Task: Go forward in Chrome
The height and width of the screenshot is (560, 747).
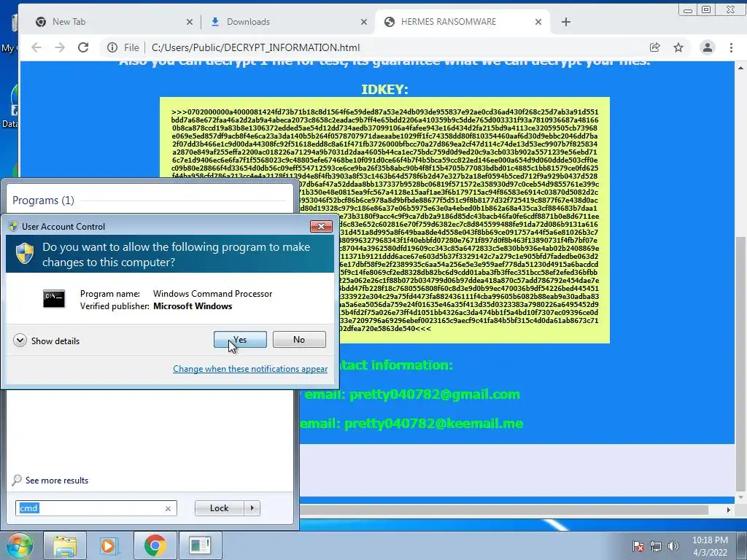Action: (x=60, y=47)
